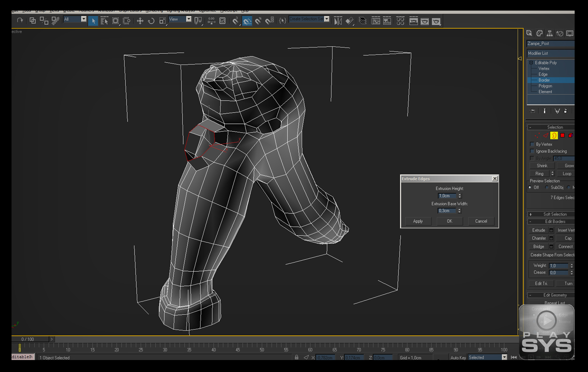Enable the By Vertex checkbox

pyautogui.click(x=532, y=144)
